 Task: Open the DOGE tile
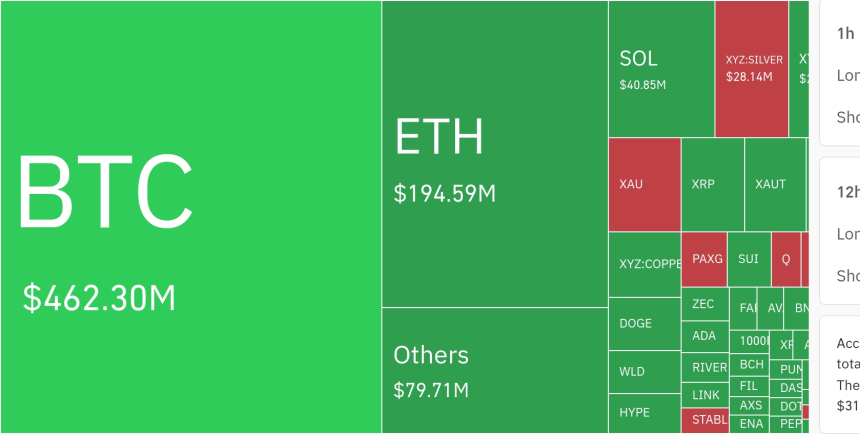tap(644, 324)
